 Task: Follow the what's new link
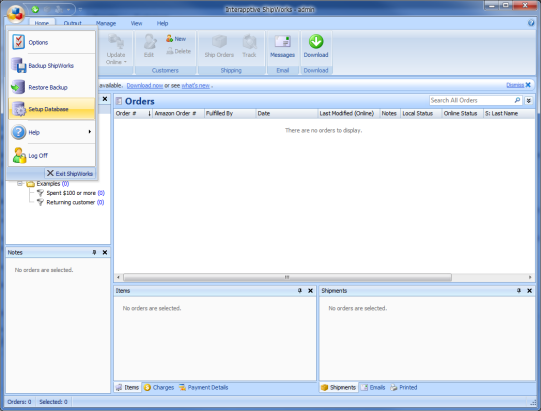point(196,85)
